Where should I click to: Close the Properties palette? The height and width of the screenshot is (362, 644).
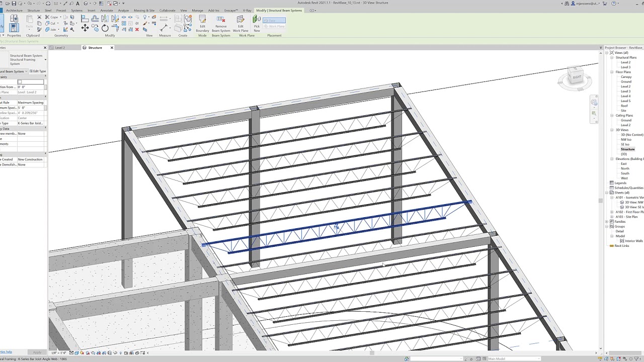pos(45,48)
